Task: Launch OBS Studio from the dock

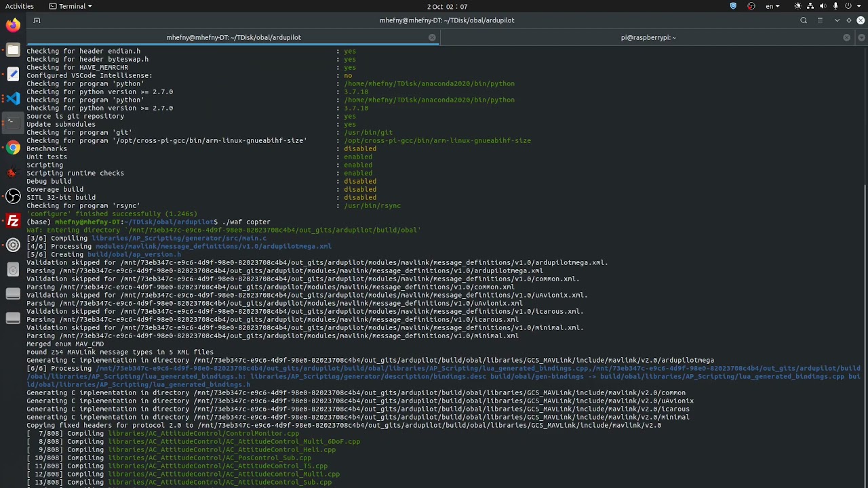Action: pos(13,197)
